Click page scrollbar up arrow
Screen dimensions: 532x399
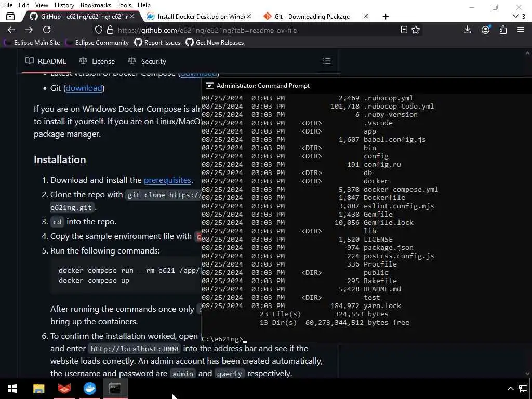(527, 54)
